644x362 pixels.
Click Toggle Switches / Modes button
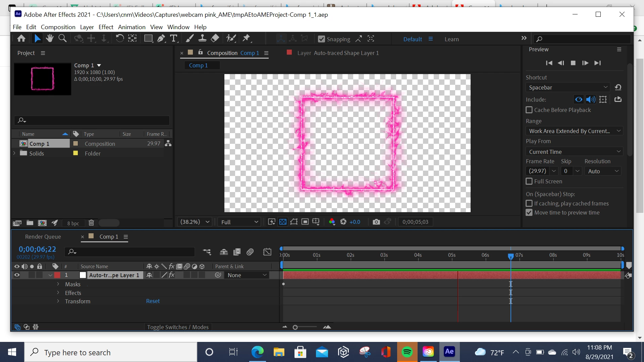(x=178, y=327)
